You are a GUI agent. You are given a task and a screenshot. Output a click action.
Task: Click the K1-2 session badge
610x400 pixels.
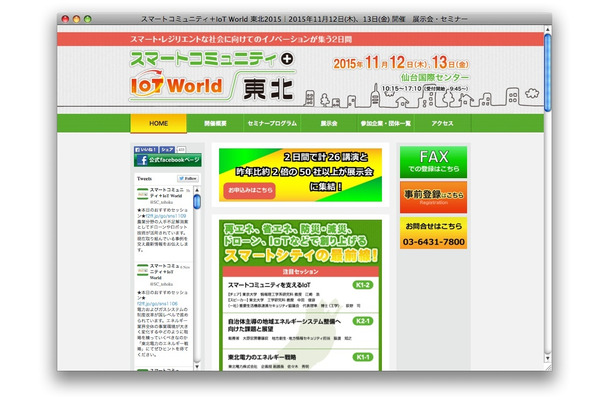click(363, 285)
